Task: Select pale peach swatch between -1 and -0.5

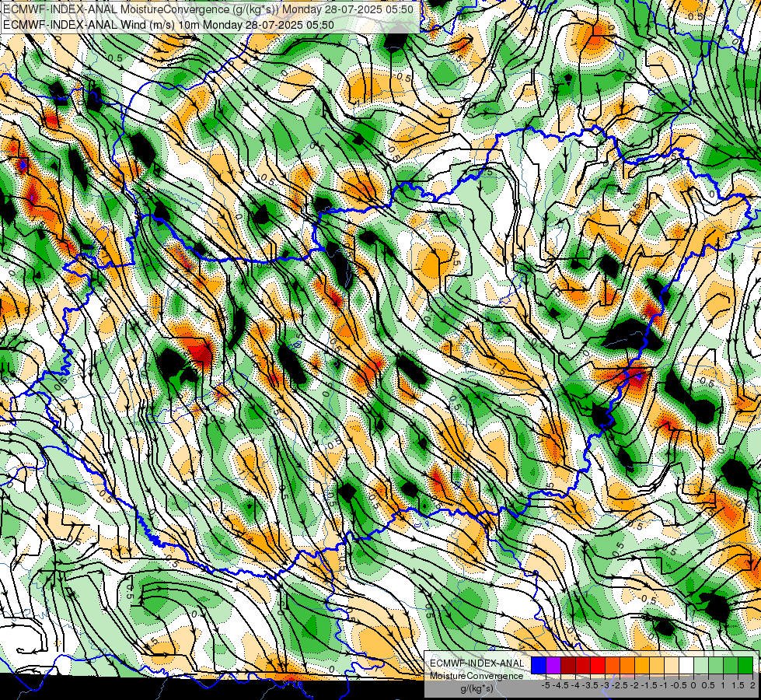Action: coord(672,666)
